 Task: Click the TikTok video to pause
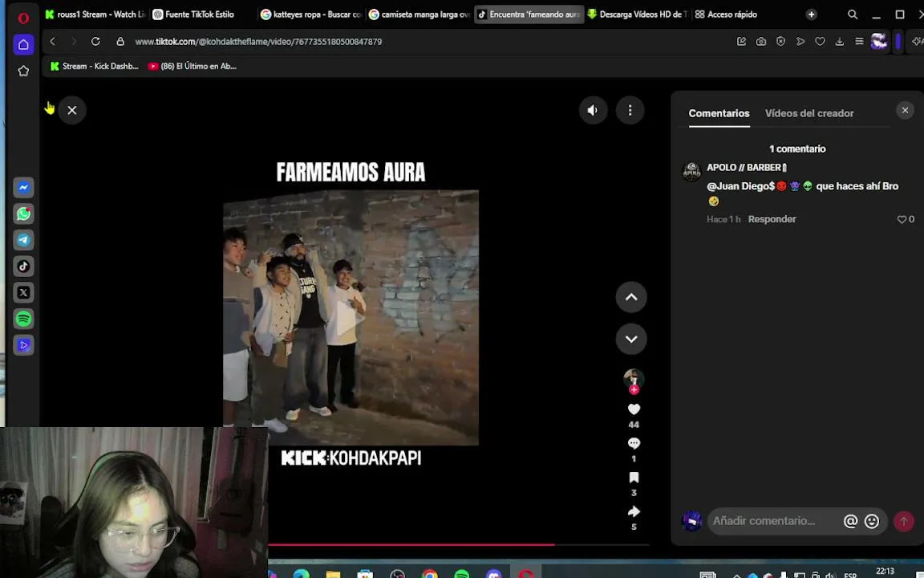(351, 317)
